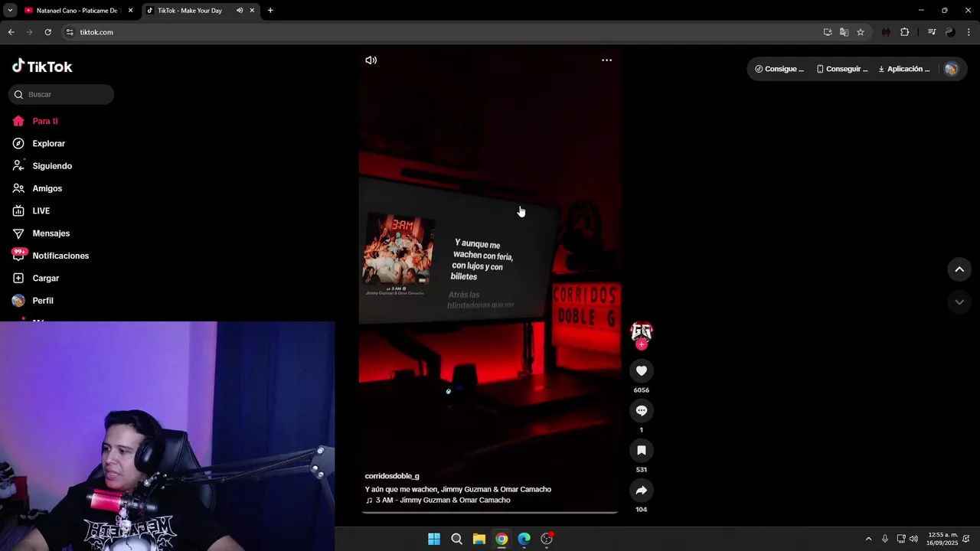The image size is (980, 551).
Task: Install app icon in address bar
Action: point(828,32)
